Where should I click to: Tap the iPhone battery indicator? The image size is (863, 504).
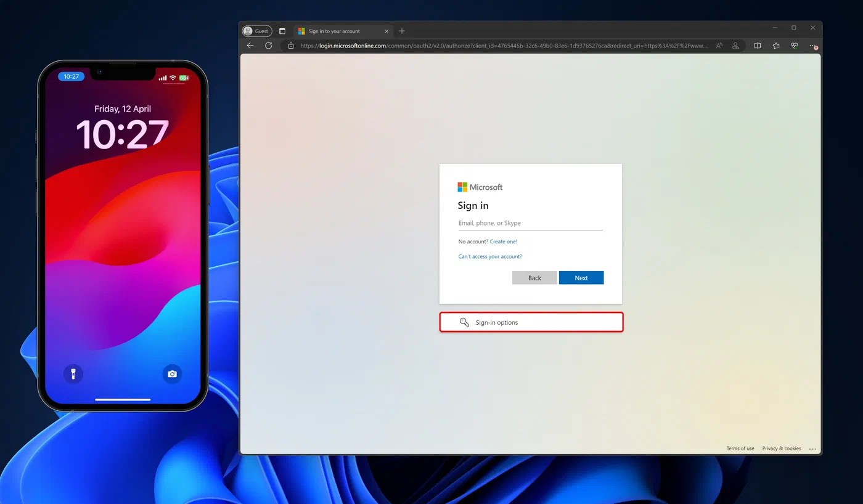tap(184, 78)
